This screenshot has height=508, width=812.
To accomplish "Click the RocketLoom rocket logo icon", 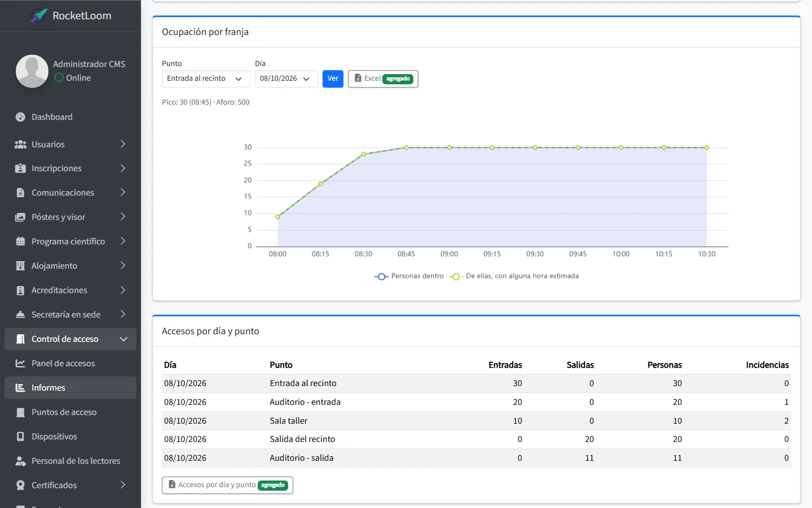I will click(39, 16).
